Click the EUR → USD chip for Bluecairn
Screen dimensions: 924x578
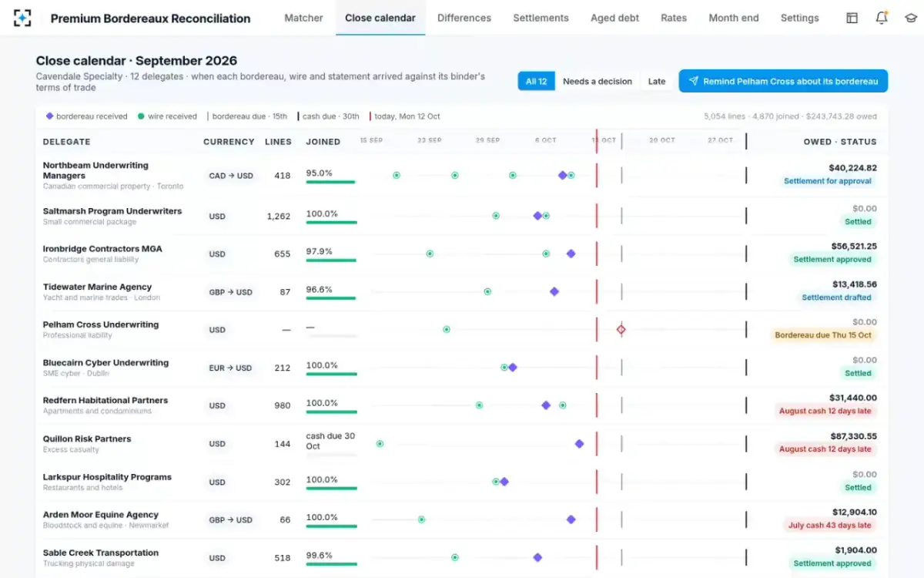pos(230,368)
